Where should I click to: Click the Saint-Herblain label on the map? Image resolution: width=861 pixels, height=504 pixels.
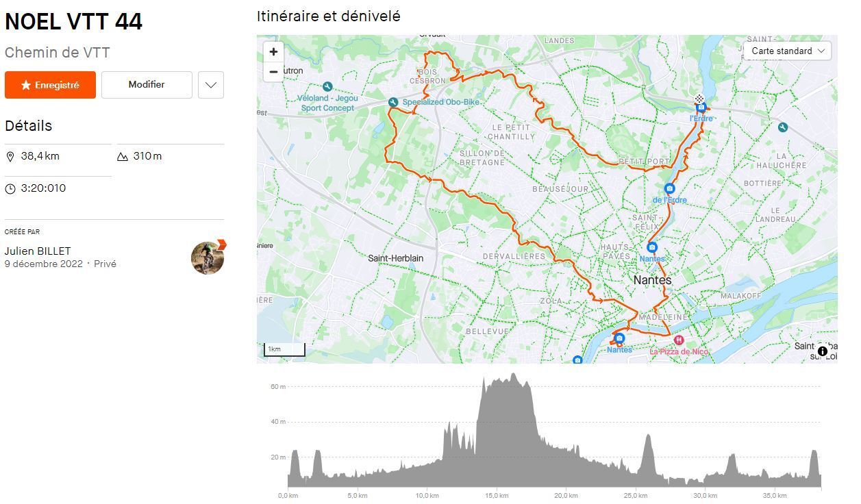395,258
